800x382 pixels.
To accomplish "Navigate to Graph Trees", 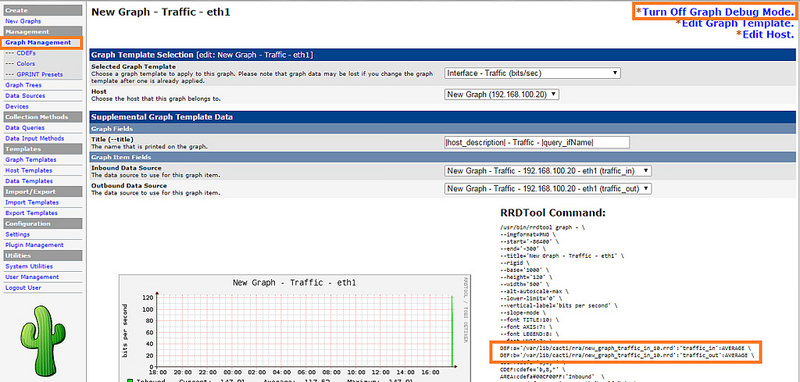I will (x=23, y=85).
